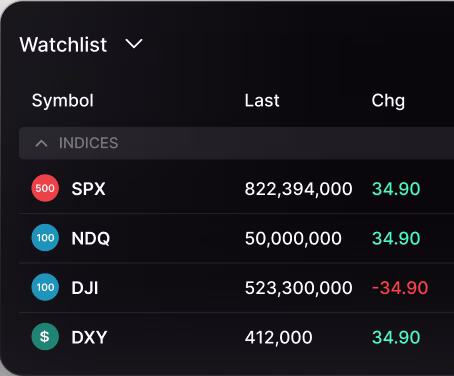Viewport: 454px width, 376px height.
Task: Collapse the INDICES section chevron
Action: [41, 143]
